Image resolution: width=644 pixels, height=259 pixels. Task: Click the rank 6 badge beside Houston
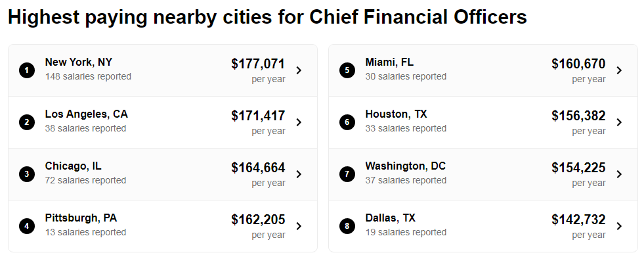coord(347,122)
